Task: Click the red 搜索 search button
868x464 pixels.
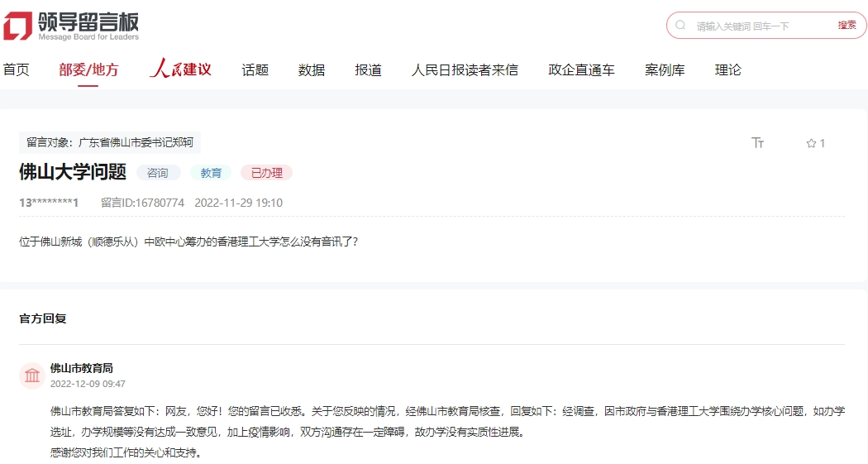Action: click(847, 25)
